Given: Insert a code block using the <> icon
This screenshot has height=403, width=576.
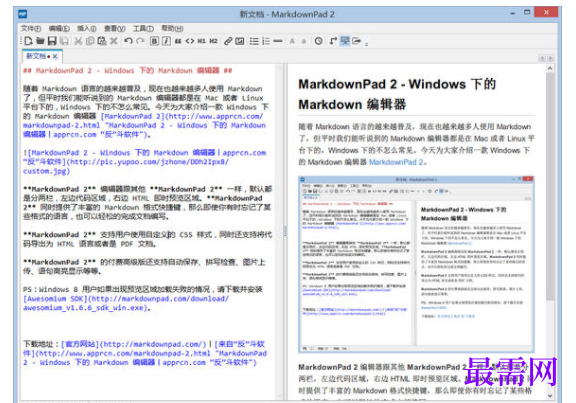Looking at the screenshot, I should pyautogui.click(x=190, y=41).
